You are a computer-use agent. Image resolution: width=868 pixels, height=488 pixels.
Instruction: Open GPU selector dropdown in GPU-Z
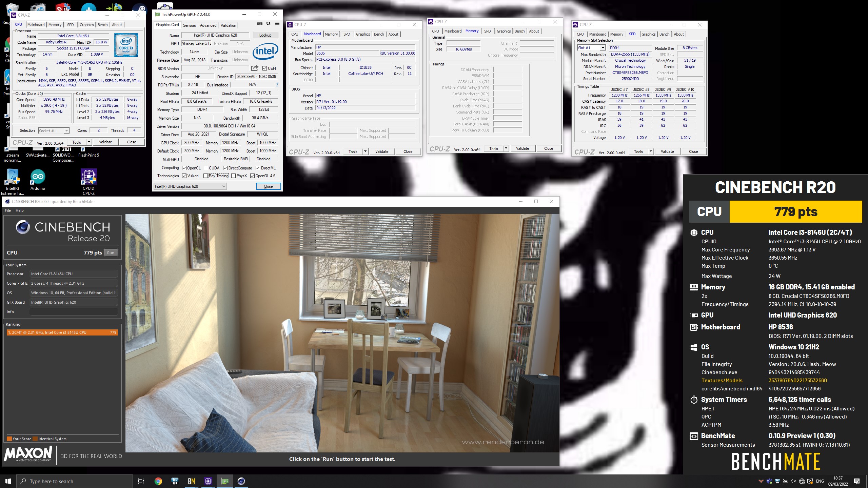click(190, 186)
